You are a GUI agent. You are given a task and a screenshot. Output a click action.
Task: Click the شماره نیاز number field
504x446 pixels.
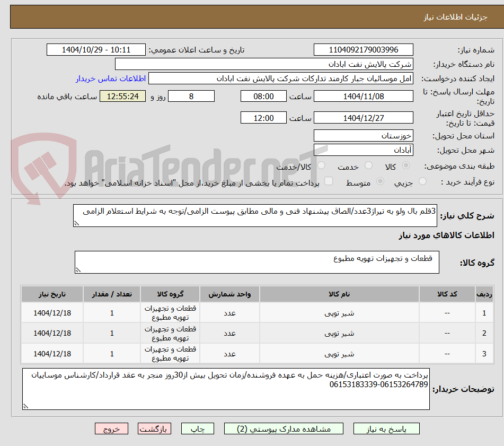364,49
